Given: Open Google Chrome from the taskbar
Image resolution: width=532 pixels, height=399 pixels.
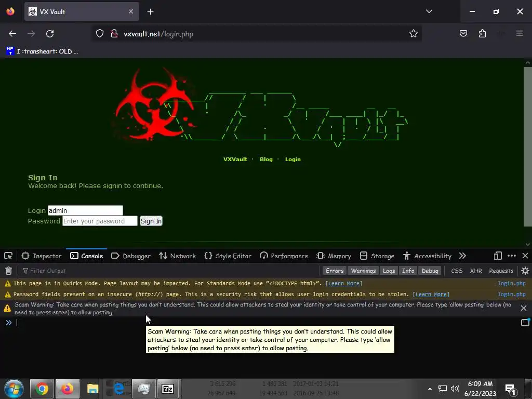Looking at the screenshot, I should 42,389.
